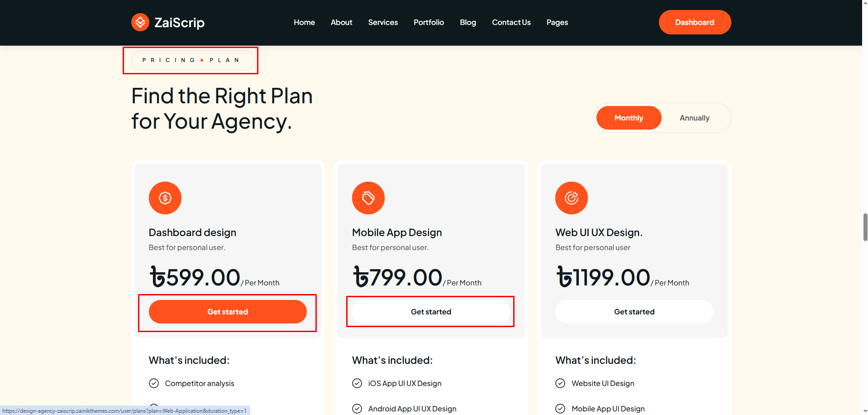This screenshot has height=415, width=868.
Task: Click the dollar coin icon on Dashboard design
Action: pos(165,198)
